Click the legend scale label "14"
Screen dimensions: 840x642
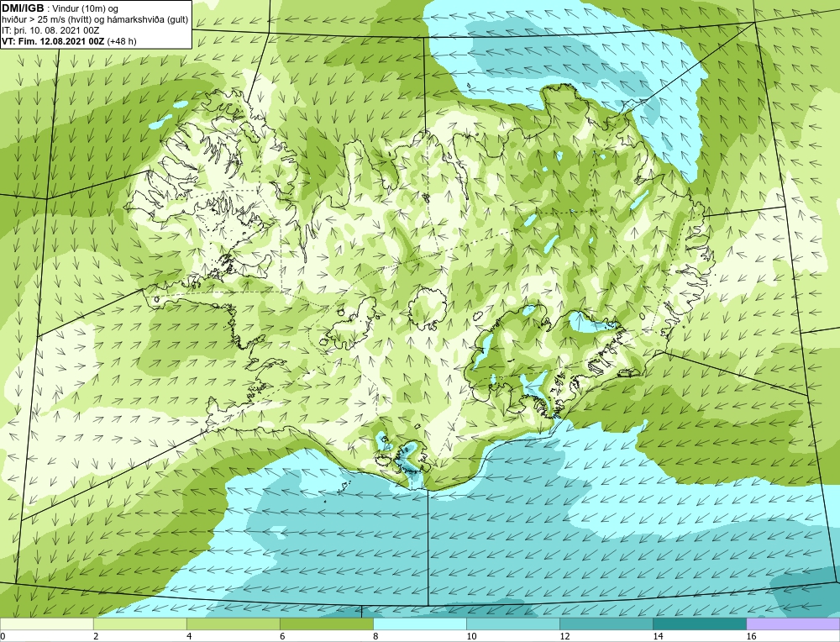[x=658, y=636]
